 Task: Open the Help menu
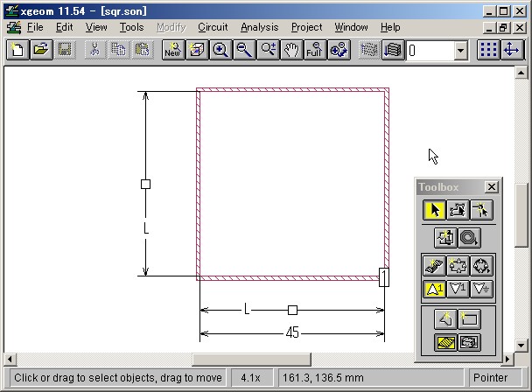(x=390, y=27)
